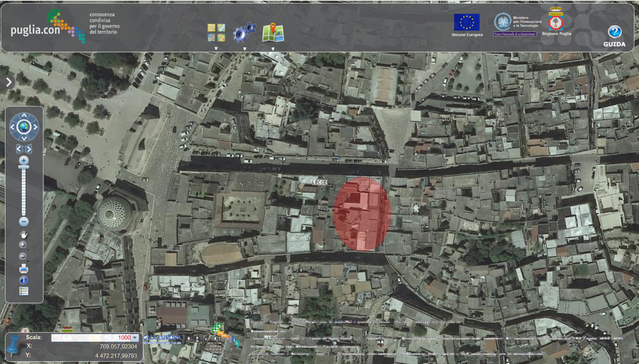Click the red highlighted area on map
The width and height of the screenshot is (639, 364).
click(x=362, y=213)
